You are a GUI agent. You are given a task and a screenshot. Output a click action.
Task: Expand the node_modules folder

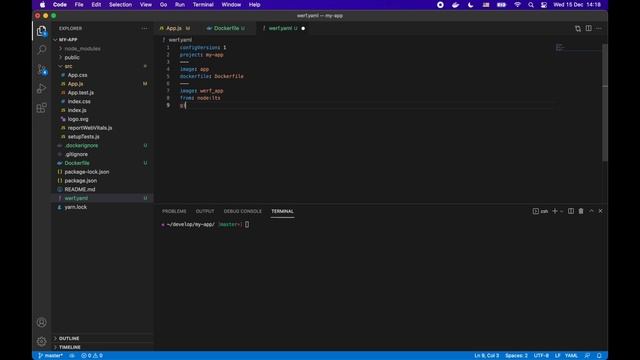82,49
